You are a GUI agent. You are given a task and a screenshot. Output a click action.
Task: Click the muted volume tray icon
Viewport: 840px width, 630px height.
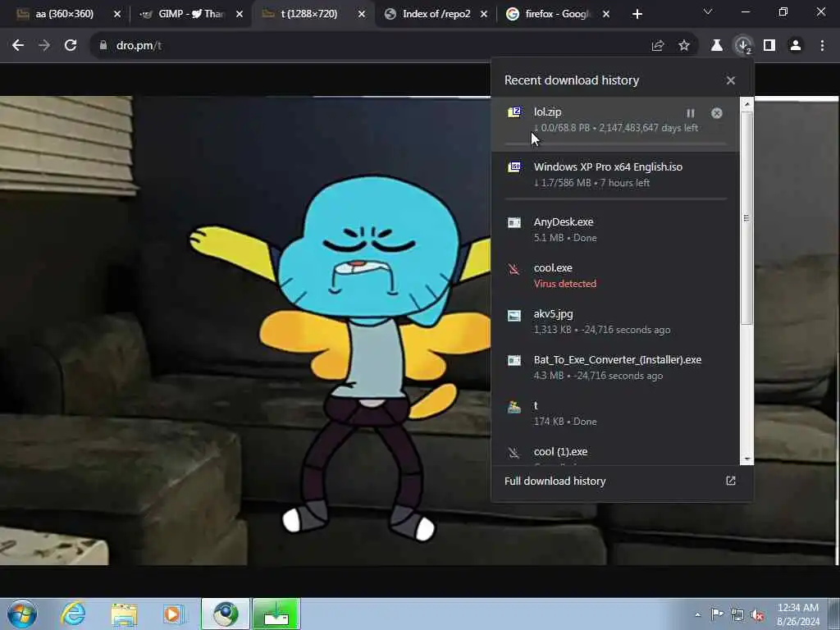point(757,614)
